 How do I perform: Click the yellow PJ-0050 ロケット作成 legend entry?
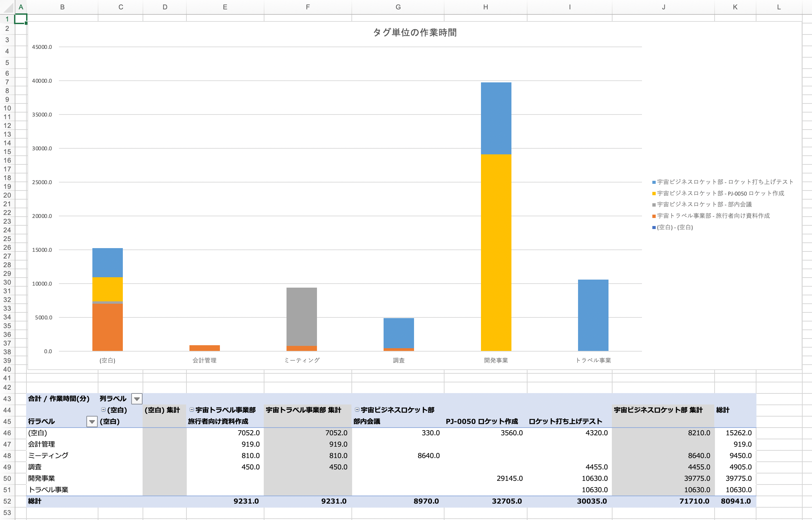720,194
